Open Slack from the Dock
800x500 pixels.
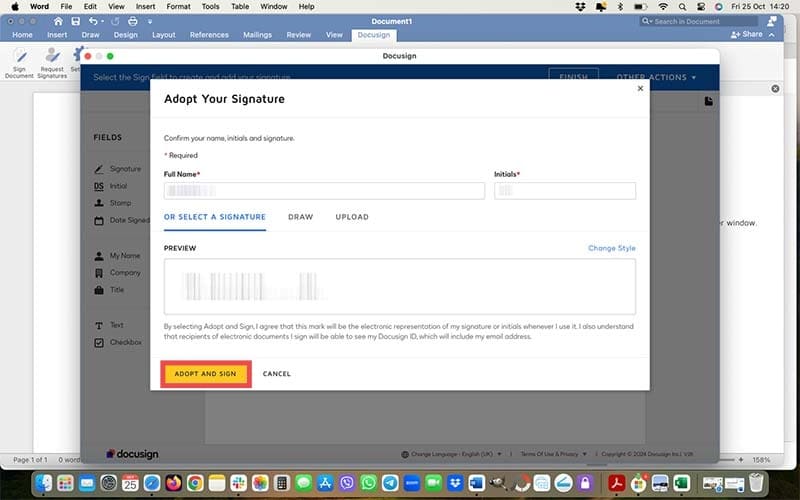point(238,482)
